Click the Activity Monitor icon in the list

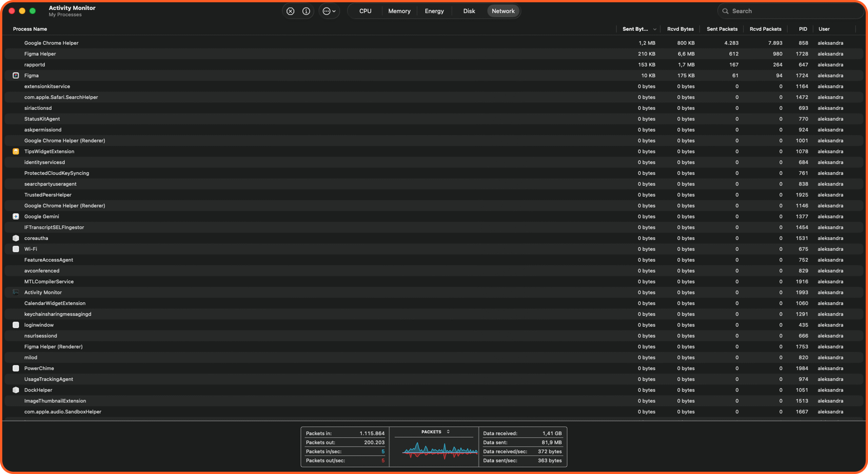16,292
